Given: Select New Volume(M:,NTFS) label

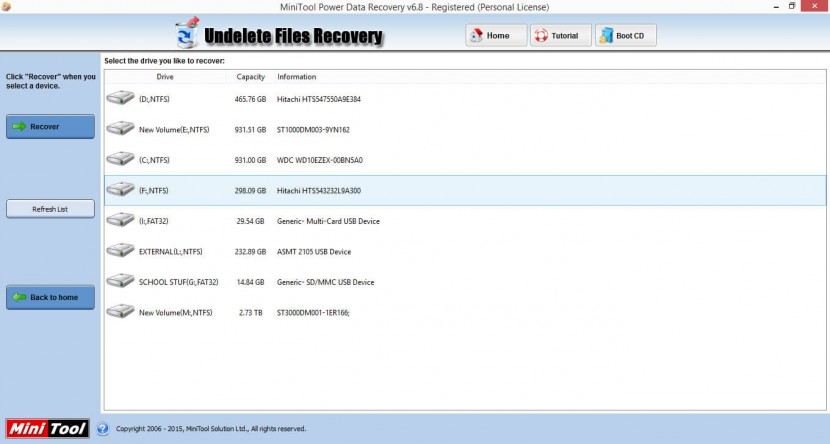Looking at the screenshot, I should [x=175, y=313].
